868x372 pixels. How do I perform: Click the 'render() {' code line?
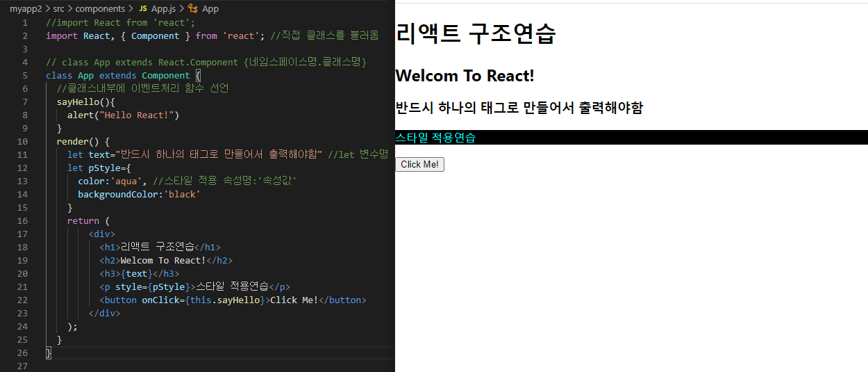point(83,141)
